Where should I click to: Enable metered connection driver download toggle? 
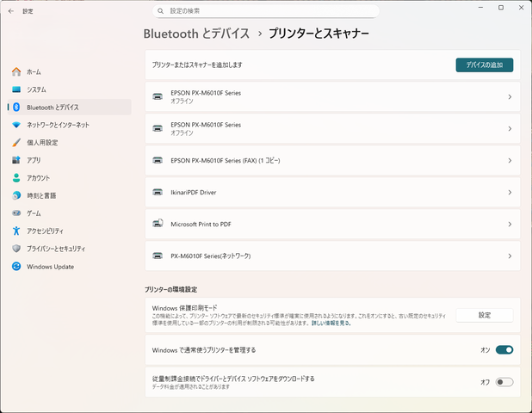pyautogui.click(x=504, y=382)
